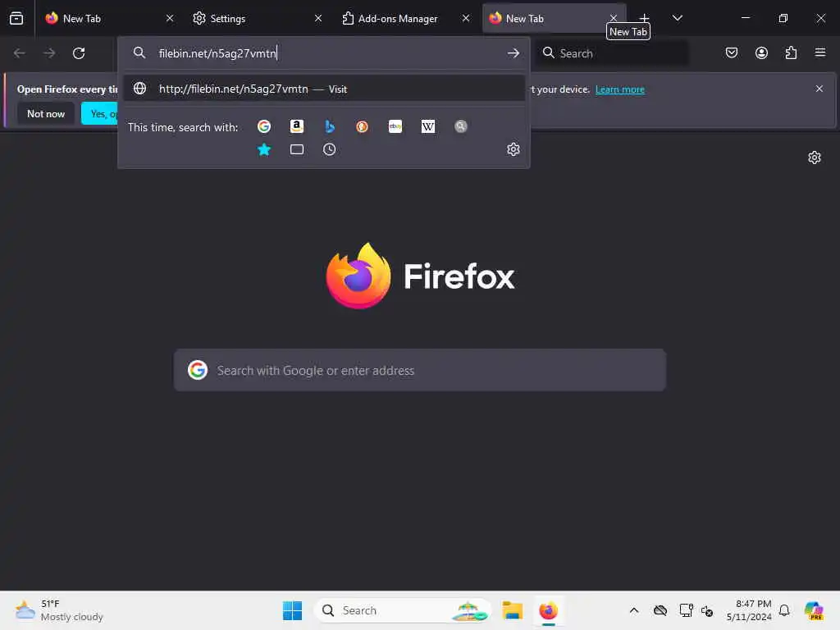Viewport: 840px width, 630px height.
Task: Open Save to Pocket button
Action: (x=732, y=52)
